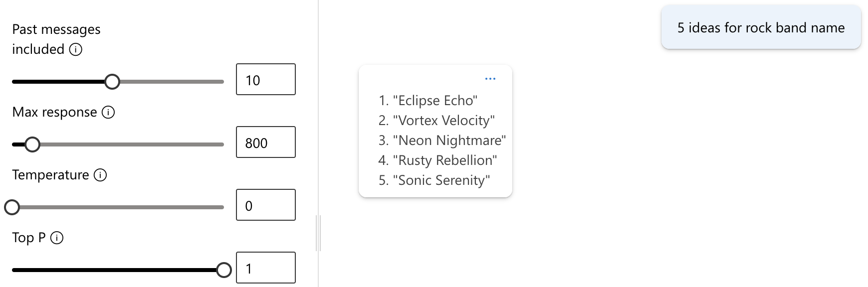The height and width of the screenshot is (287, 868).
Task: Click the Top P slider thumb
Action: (224, 270)
